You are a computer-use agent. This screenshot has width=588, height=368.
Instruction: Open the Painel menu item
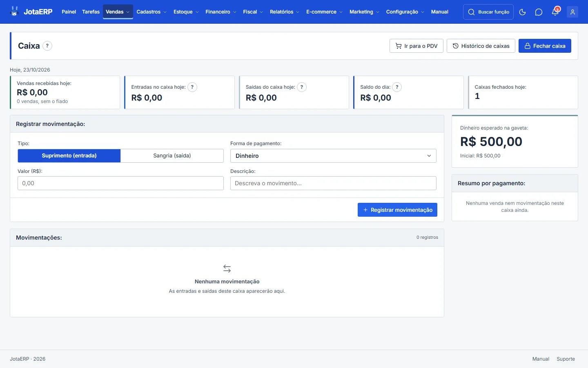point(69,12)
